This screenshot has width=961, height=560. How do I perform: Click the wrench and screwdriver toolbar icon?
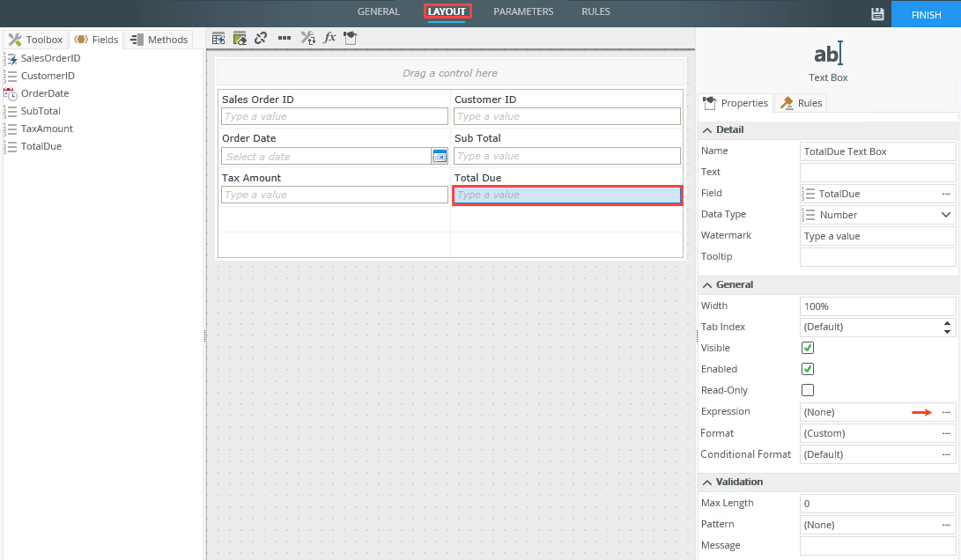(x=307, y=38)
